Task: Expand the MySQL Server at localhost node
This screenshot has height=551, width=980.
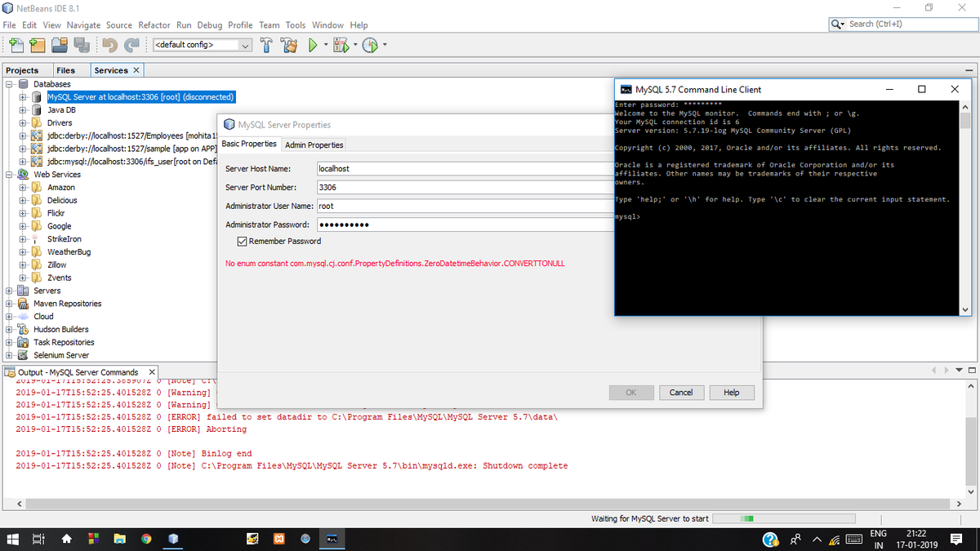Action: tap(22, 97)
